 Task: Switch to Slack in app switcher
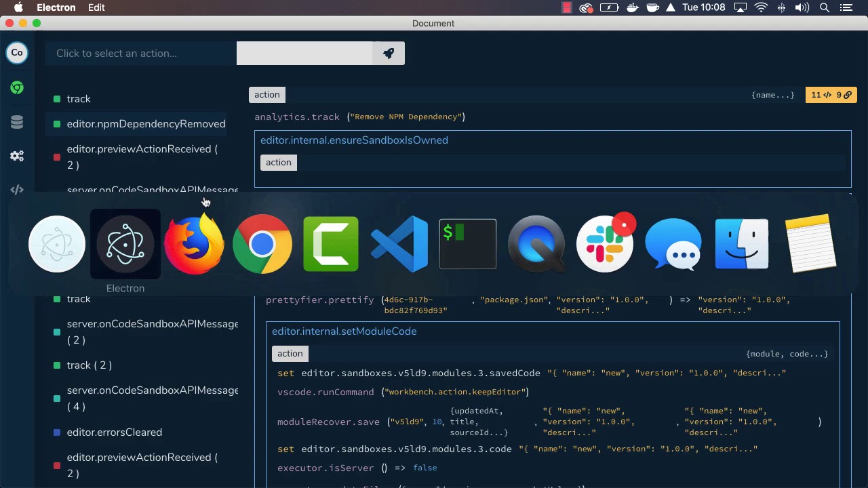point(605,244)
